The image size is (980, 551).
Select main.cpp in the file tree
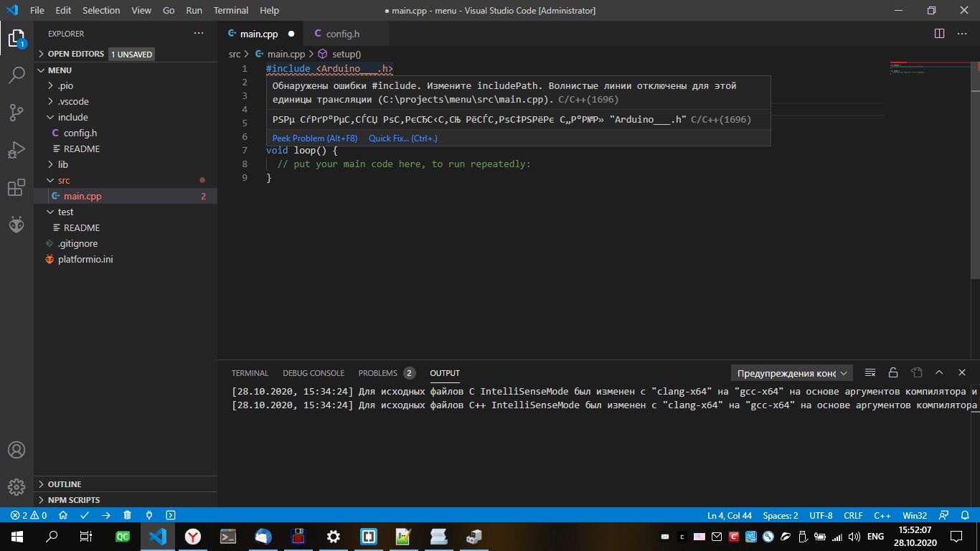(126, 196)
